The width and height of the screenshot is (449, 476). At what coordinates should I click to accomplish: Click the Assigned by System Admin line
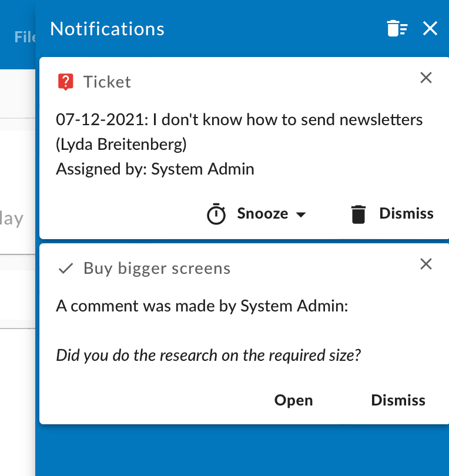click(x=155, y=169)
